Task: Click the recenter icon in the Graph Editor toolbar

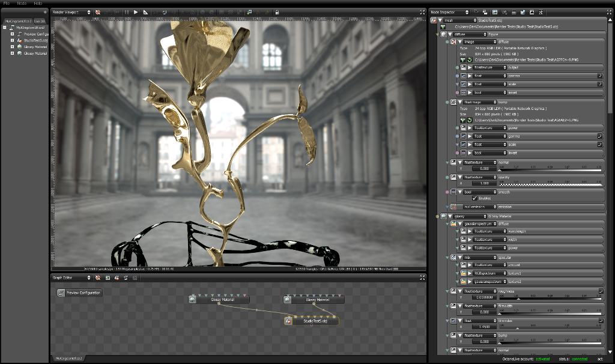Action: point(98,278)
